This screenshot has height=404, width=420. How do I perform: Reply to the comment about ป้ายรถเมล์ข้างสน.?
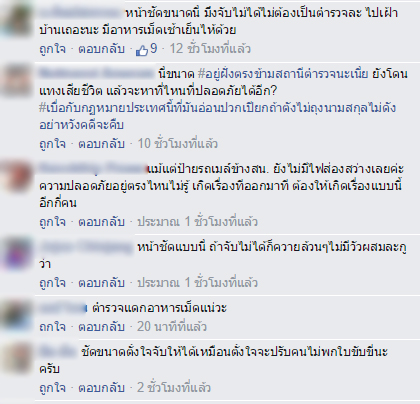101,222
